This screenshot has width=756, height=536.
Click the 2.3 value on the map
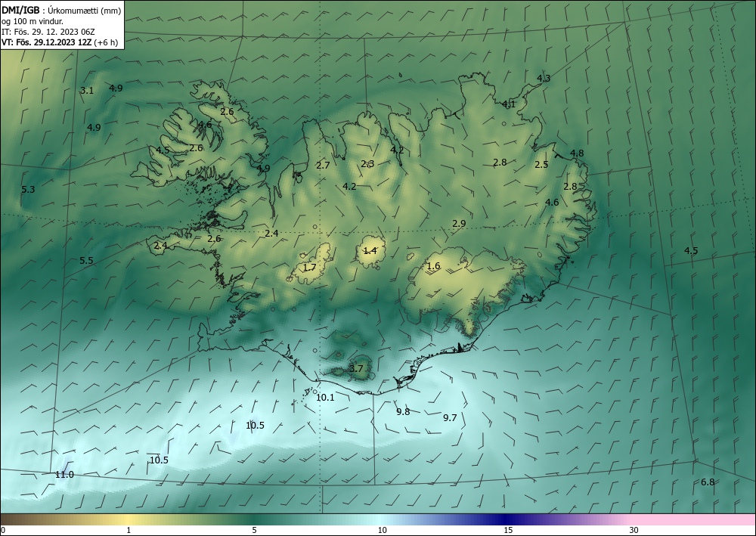(x=368, y=164)
